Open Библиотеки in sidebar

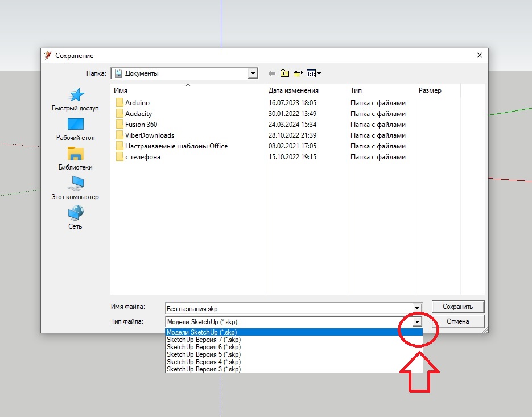click(75, 159)
